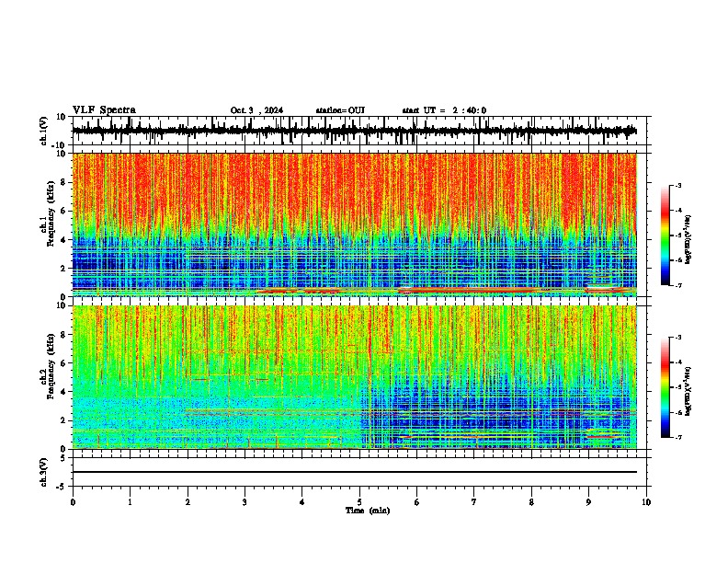This screenshot has width=728, height=563.
Task: Click the "6" kHz tick on ch.2 frequency axis
Action: (x=65, y=363)
